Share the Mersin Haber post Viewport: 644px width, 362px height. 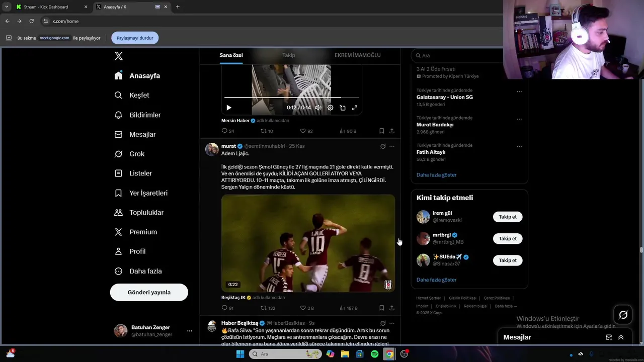[392, 131]
